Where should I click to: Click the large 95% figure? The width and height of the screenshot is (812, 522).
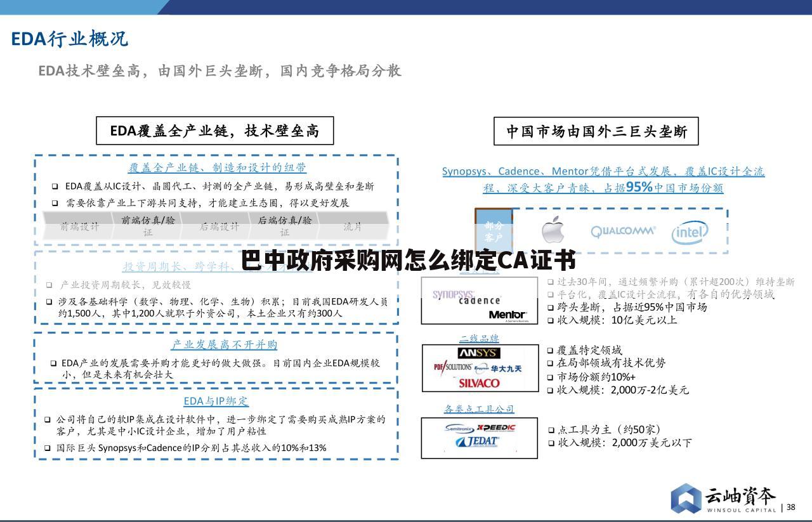pos(639,187)
